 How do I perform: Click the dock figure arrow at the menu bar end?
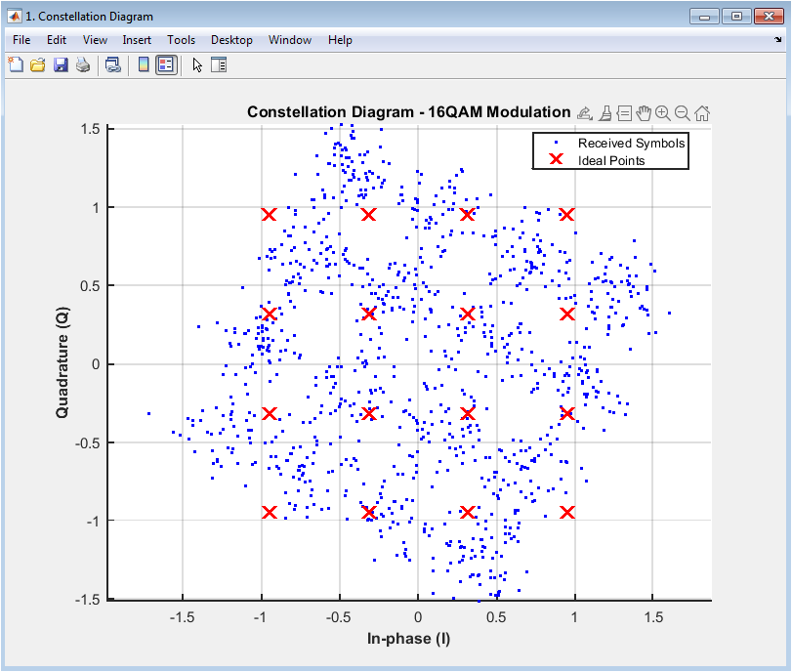point(778,39)
